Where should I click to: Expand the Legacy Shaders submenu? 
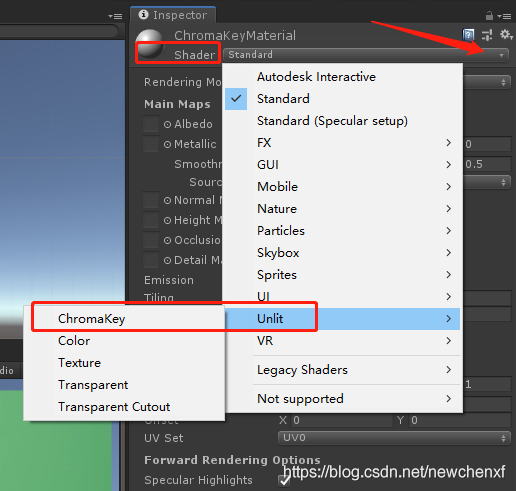[342, 370]
